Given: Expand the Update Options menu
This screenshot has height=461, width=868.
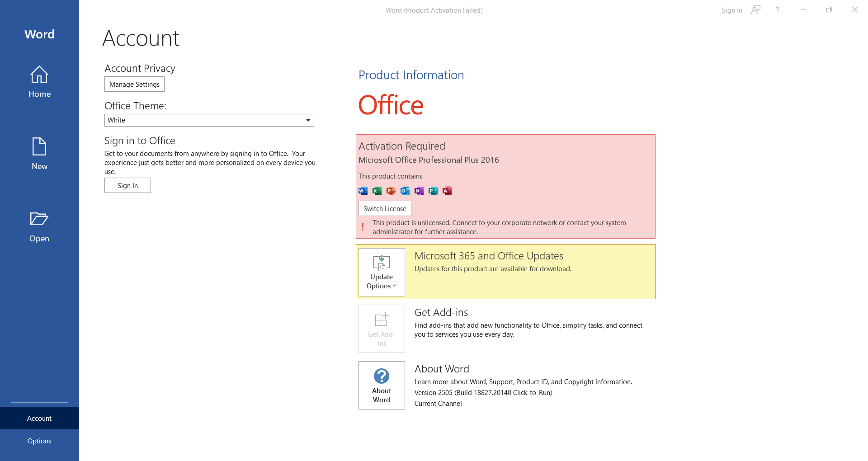Looking at the screenshot, I should (382, 272).
